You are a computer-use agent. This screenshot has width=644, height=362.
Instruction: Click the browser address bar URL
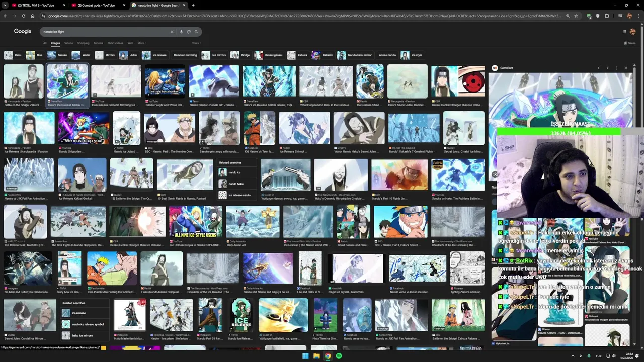[304, 16]
